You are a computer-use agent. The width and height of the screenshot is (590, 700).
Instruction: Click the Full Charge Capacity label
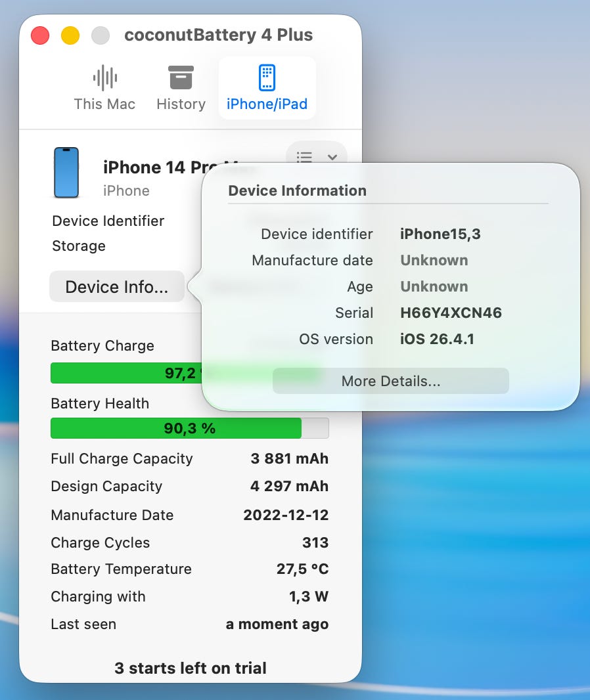click(x=122, y=458)
